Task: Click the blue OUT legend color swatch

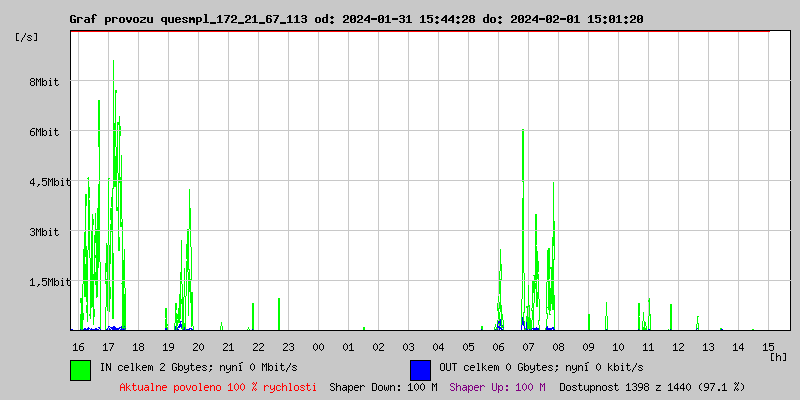Action: point(420,369)
